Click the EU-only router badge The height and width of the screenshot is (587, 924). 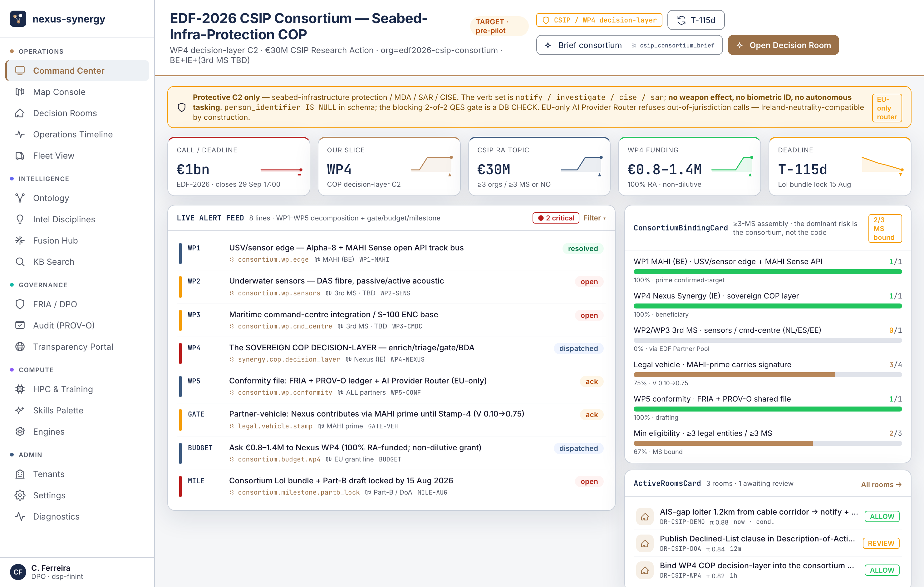(887, 108)
